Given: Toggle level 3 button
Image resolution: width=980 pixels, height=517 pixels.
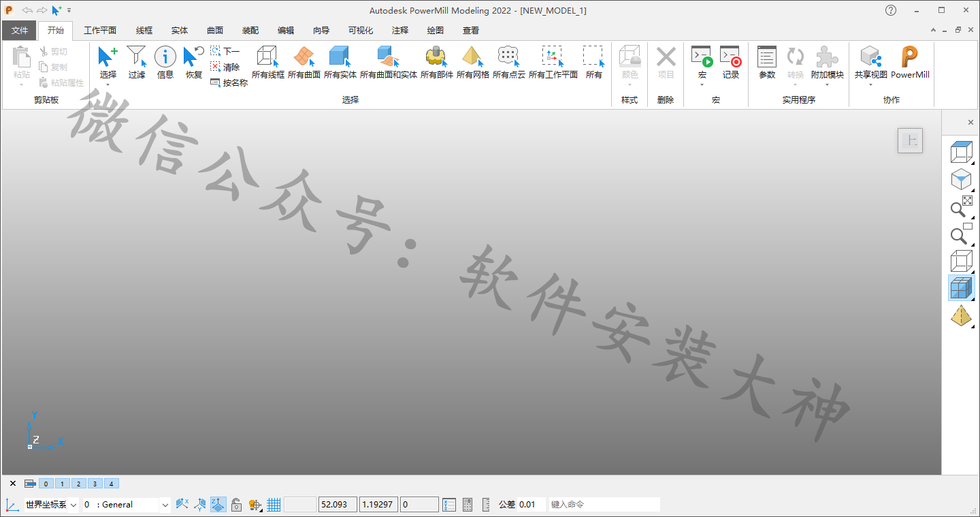Looking at the screenshot, I should pyautogui.click(x=95, y=484).
